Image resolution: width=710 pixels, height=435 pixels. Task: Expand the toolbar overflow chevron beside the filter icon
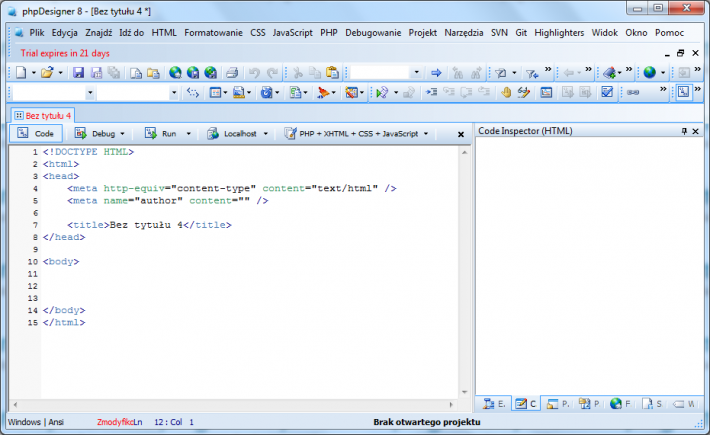tap(548, 69)
